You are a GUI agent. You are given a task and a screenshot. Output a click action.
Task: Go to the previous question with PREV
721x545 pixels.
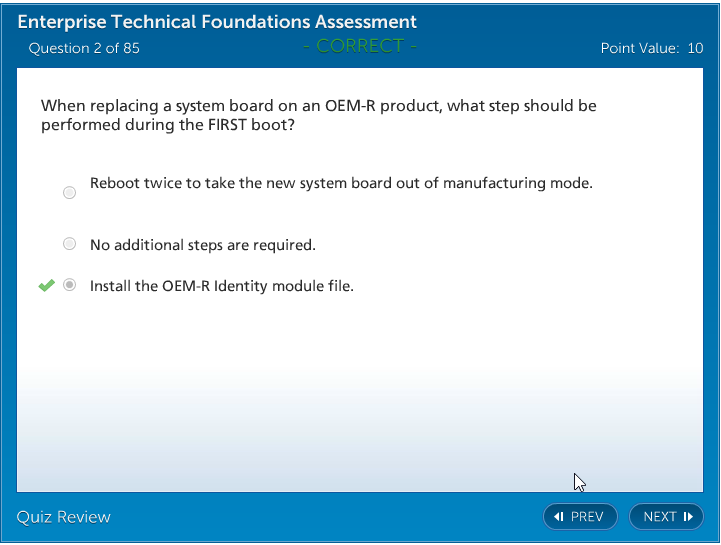580,517
